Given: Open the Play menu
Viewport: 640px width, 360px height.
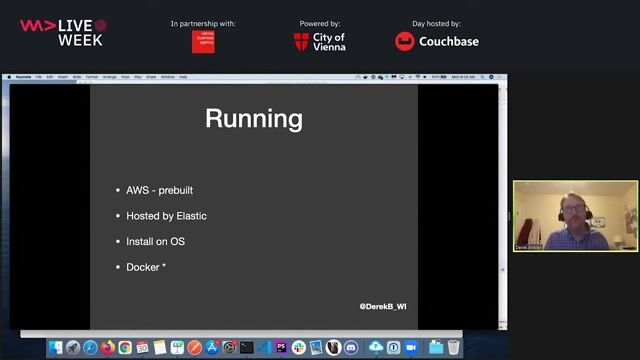Looking at the screenshot, I should 138,77.
